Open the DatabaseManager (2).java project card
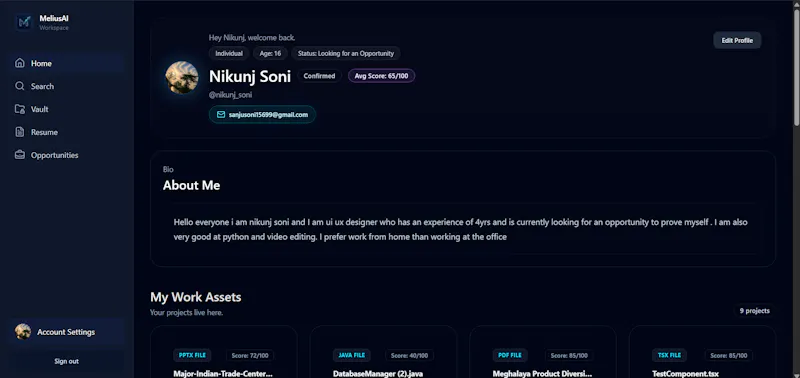 pos(383,352)
